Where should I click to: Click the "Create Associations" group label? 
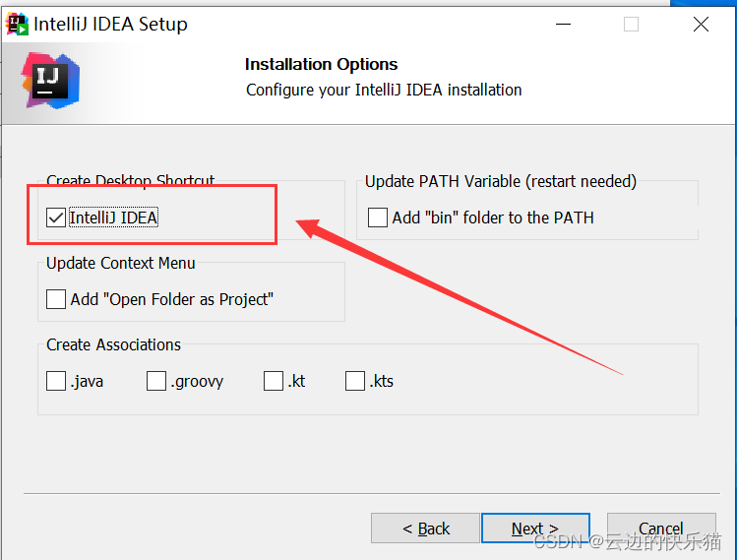coord(113,345)
